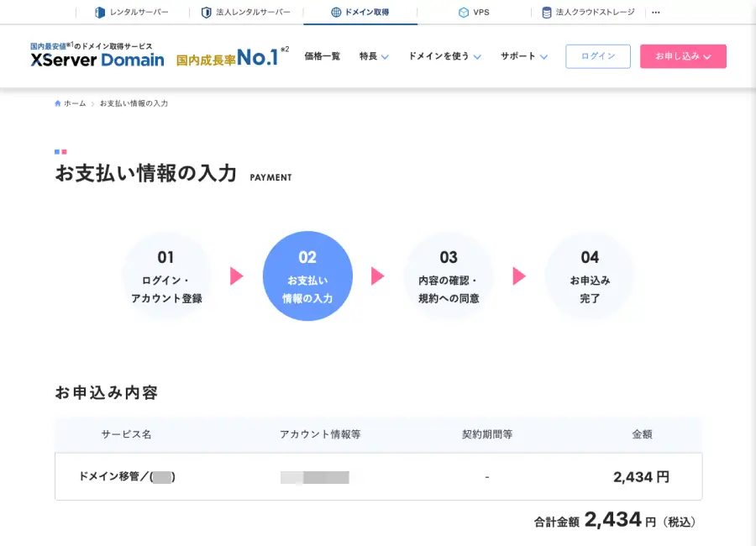Click the ログイン button
This screenshot has height=546, width=756.
coord(597,56)
